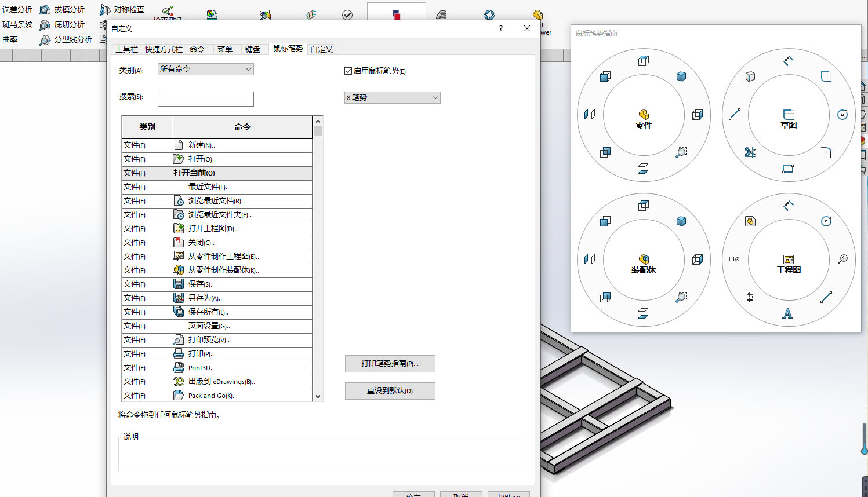Go to the 命令 tab

pyautogui.click(x=197, y=49)
